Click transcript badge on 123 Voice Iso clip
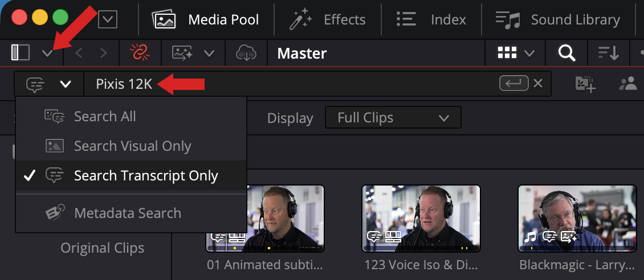The image size is (644, 280). (x=374, y=237)
